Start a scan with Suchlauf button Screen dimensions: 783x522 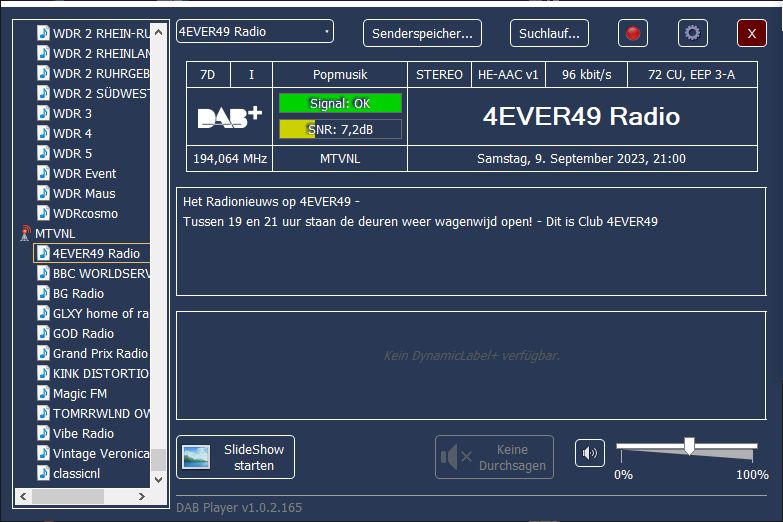click(x=549, y=33)
